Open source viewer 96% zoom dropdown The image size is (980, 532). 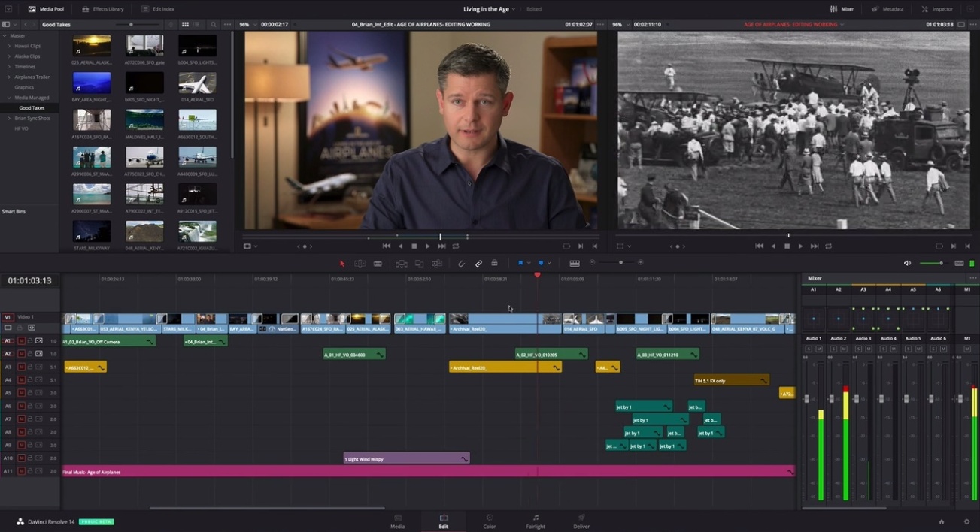coord(248,24)
